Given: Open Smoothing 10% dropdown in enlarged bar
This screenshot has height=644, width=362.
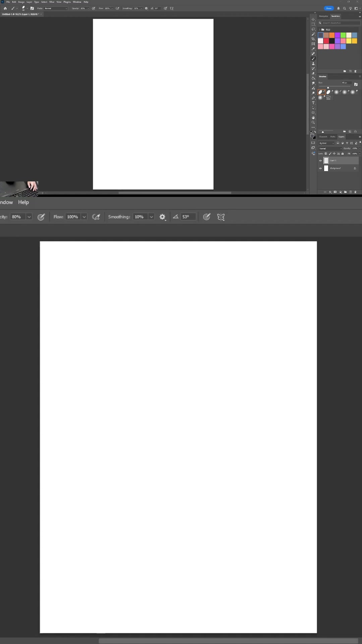Looking at the screenshot, I should coord(151,217).
